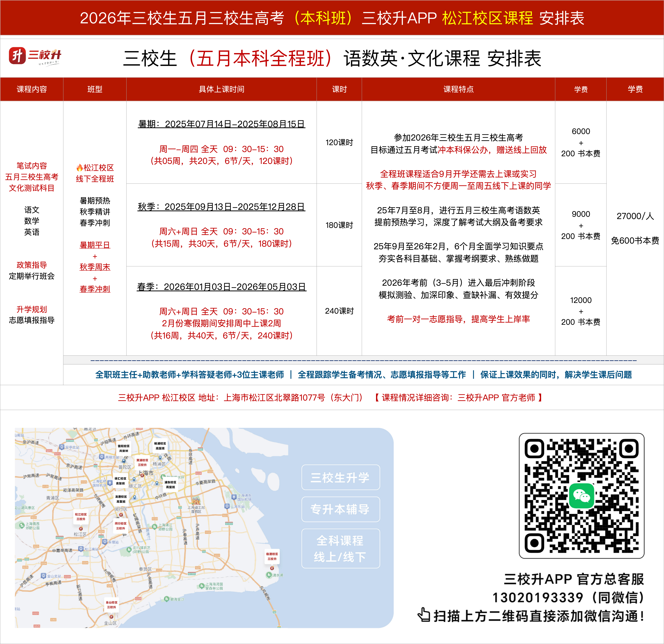Viewport: 664px width, 644px height.
Task: Click the 课时 column header
Action: point(339,89)
